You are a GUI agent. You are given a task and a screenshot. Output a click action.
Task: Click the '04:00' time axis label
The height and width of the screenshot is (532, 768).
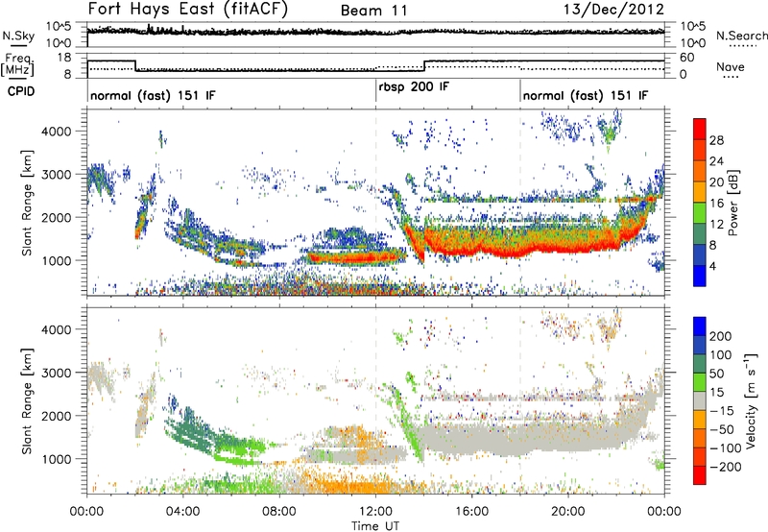(x=182, y=512)
